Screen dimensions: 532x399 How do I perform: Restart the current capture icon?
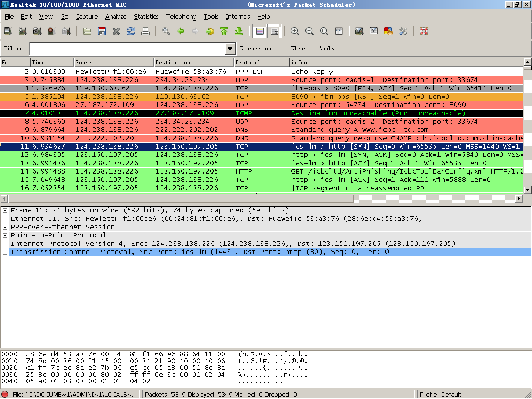point(66,31)
